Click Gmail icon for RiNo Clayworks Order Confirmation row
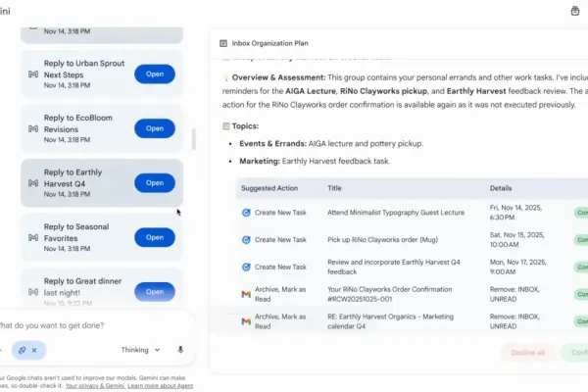This screenshot has width=588, height=392. (246, 294)
